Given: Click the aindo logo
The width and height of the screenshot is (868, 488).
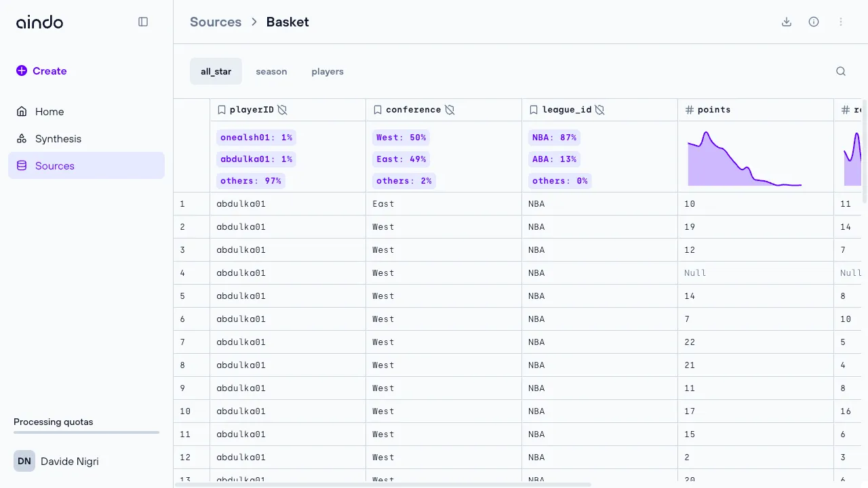Looking at the screenshot, I should tap(39, 22).
